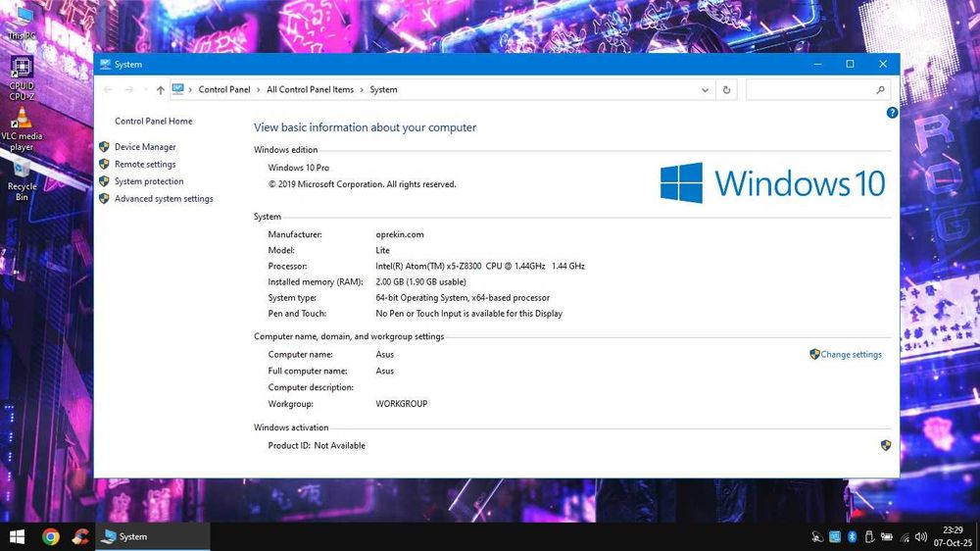This screenshot has height=551, width=980.
Task: Click the manufacturer value oprekin.com
Action: point(400,234)
